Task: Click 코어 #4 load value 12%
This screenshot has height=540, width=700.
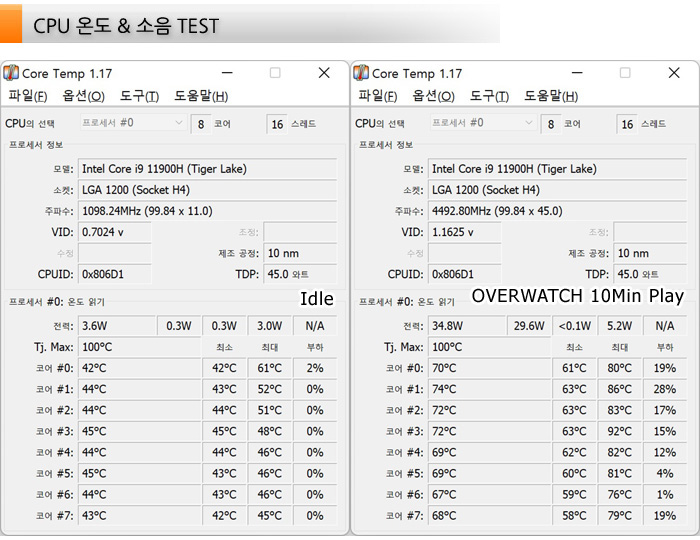Action: tap(665, 452)
